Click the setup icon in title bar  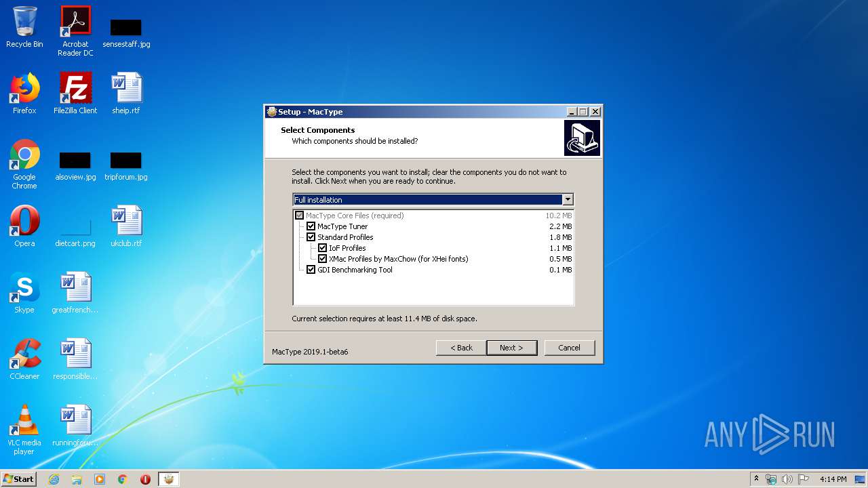pyautogui.click(x=272, y=112)
